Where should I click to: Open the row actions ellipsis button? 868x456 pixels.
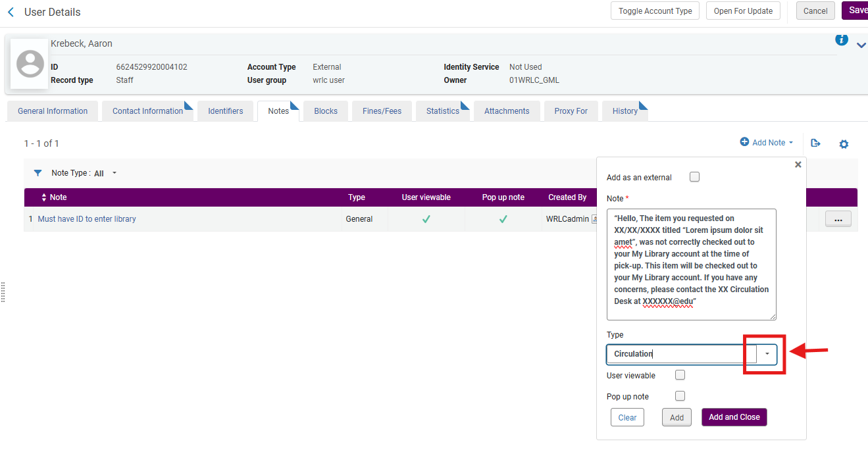[838, 219]
